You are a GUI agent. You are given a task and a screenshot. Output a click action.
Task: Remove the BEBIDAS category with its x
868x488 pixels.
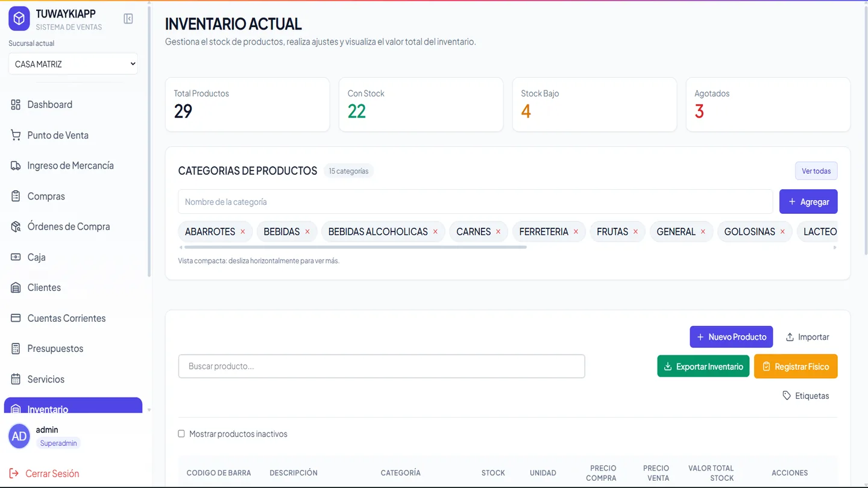point(307,231)
